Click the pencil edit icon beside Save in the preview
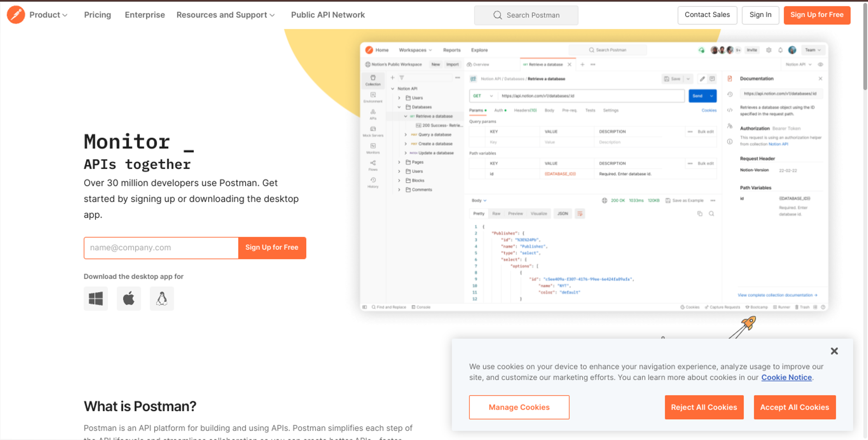 click(702, 79)
